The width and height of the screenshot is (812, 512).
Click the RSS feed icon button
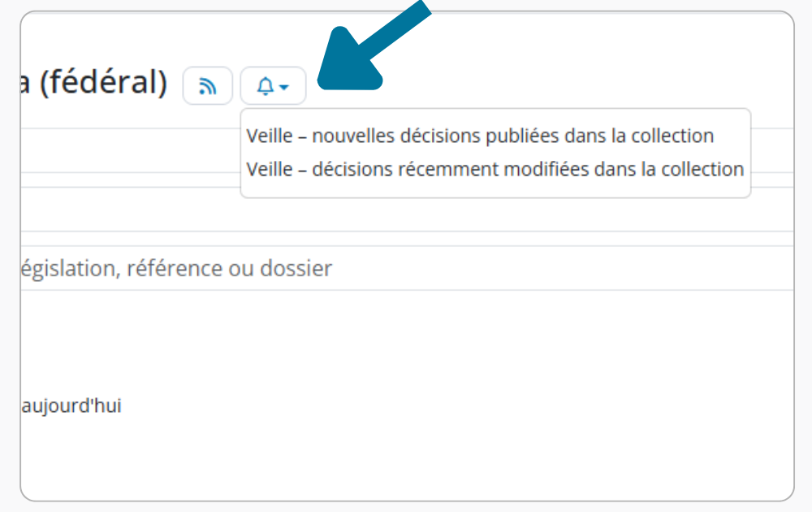(x=208, y=86)
